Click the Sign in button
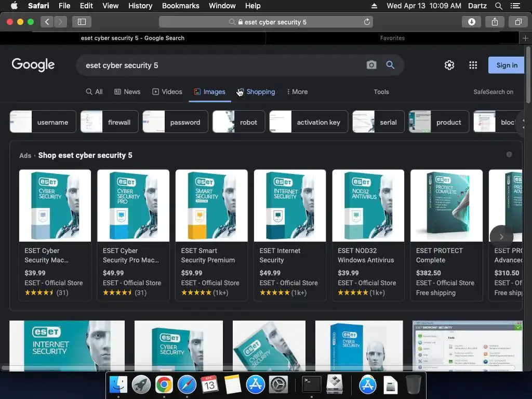 click(x=507, y=65)
